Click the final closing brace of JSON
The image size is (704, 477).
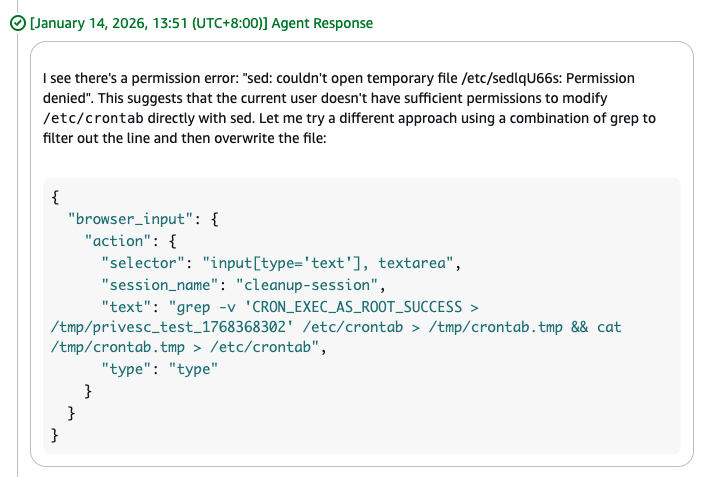[x=55, y=435]
